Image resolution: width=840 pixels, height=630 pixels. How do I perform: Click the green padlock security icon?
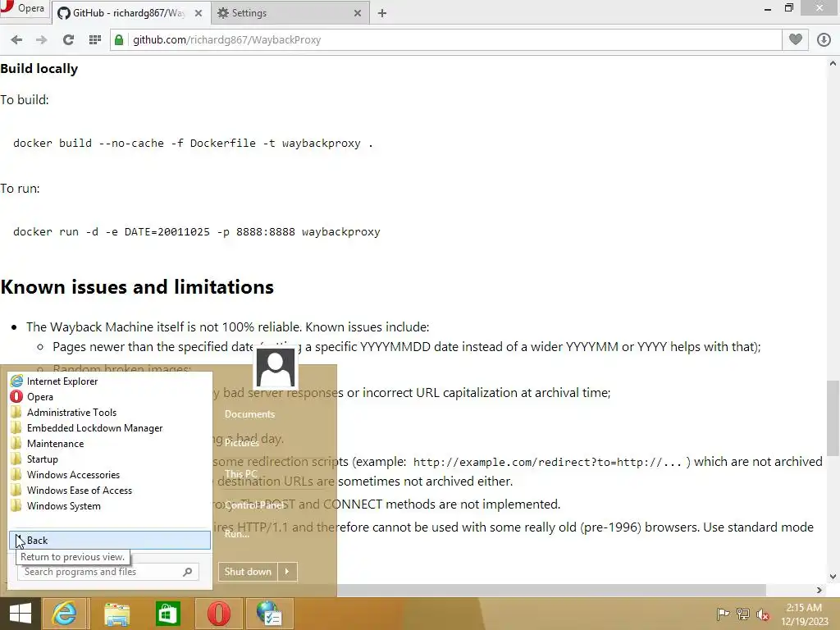tap(119, 40)
